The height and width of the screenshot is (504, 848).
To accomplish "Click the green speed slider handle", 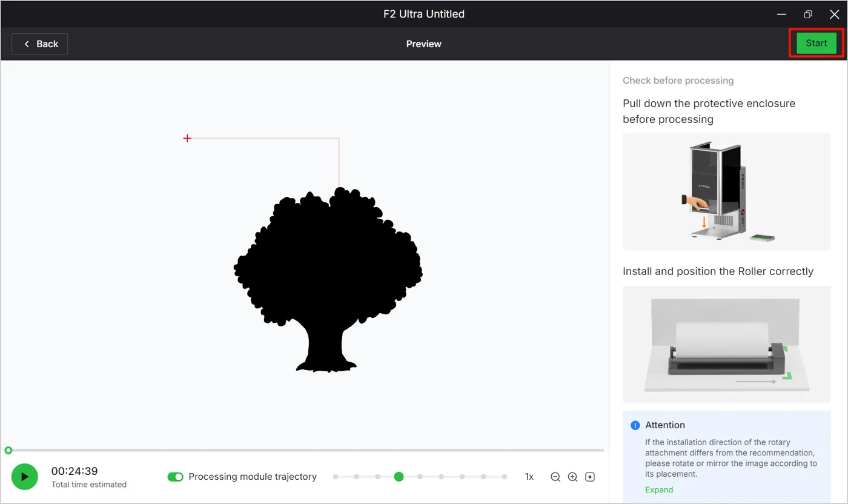I will point(399,477).
